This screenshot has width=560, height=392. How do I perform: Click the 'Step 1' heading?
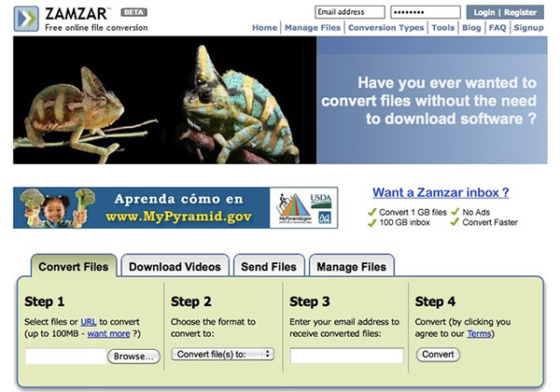44,301
